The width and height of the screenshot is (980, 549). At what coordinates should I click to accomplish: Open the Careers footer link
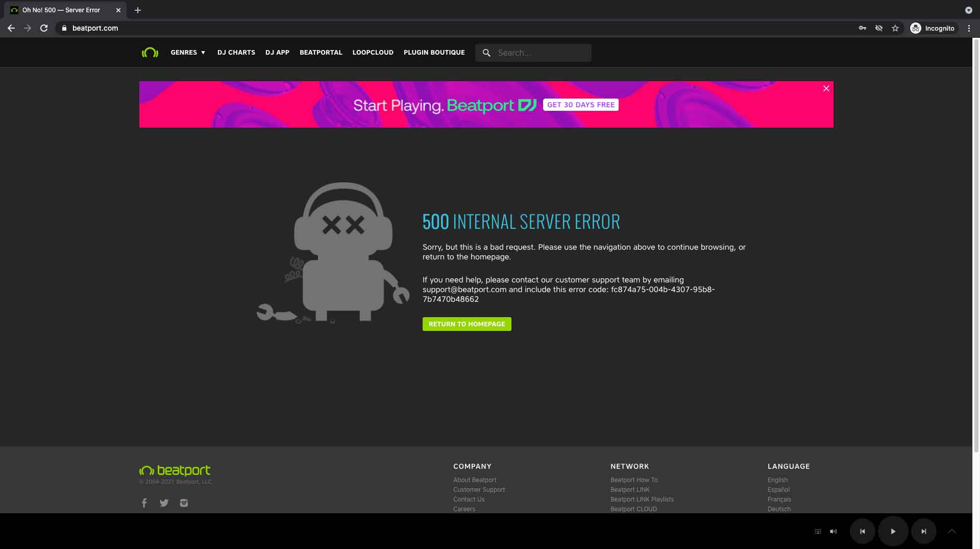coord(464,509)
